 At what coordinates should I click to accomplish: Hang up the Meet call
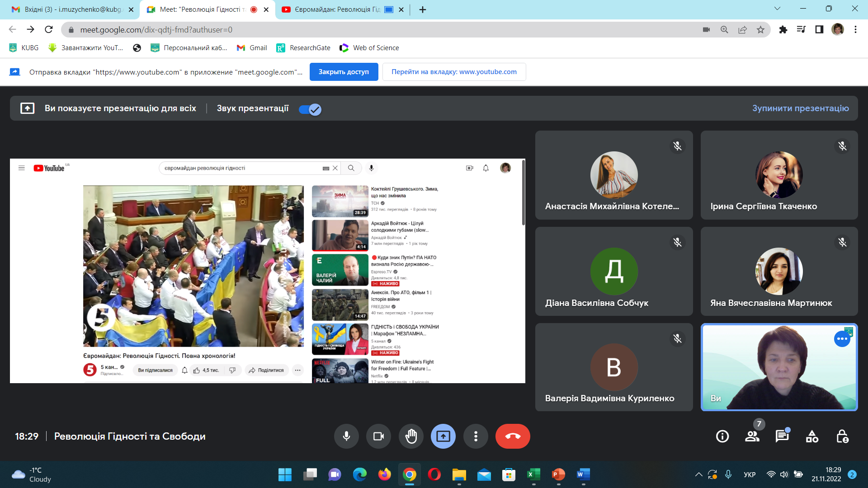click(513, 436)
